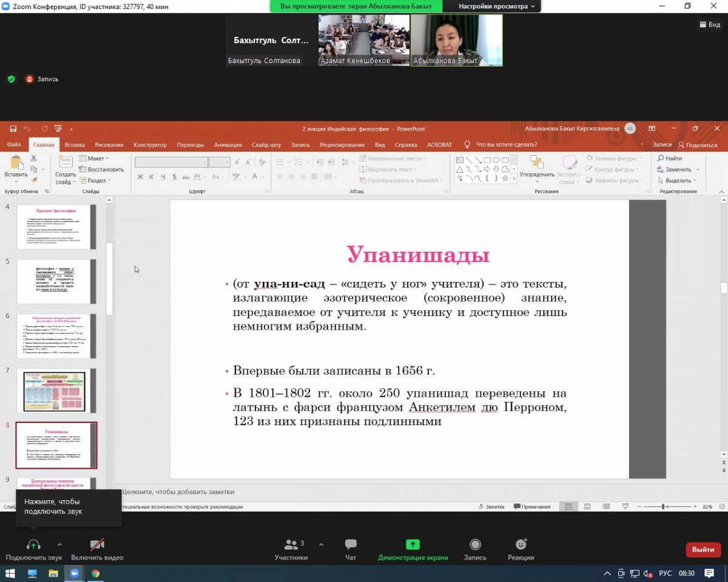Click the green Share Screen icon
728x582 pixels.
point(413,544)
